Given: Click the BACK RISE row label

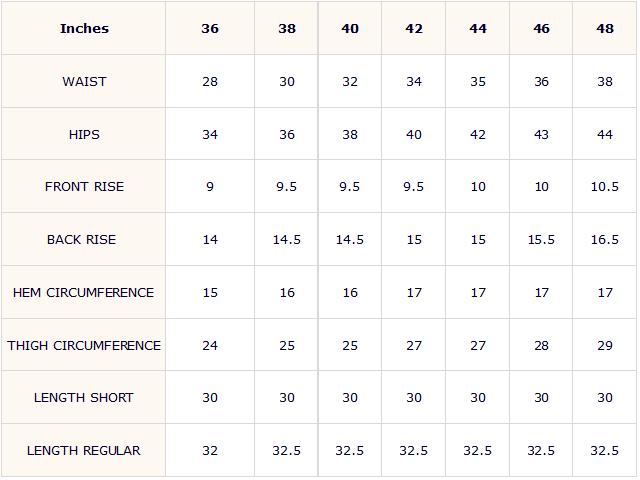Looking at the screenshot, I should (x=84, y=239).
